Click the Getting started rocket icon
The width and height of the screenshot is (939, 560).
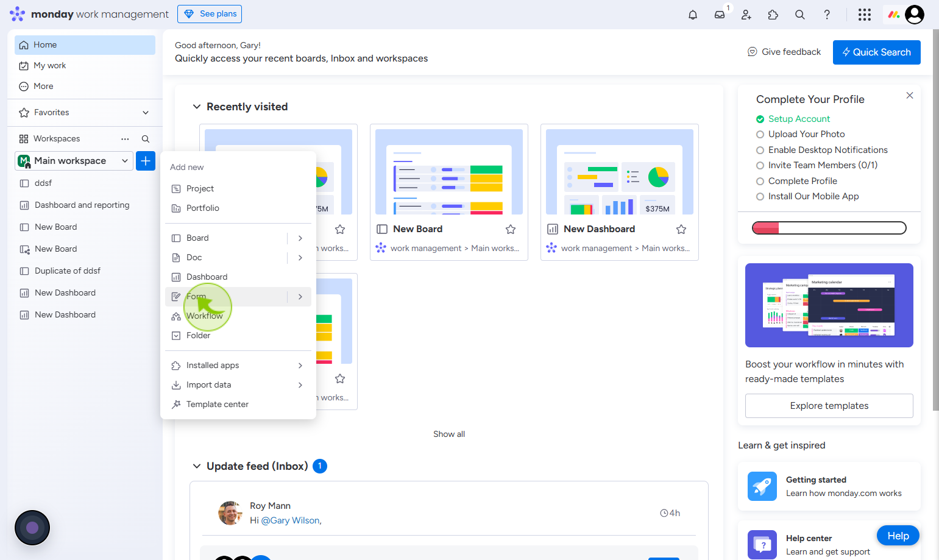tap(762, 486)
